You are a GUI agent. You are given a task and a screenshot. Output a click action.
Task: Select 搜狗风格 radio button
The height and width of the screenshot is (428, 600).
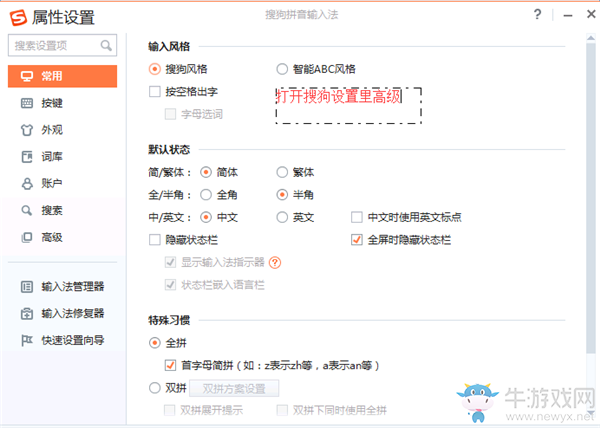(155, 69)
